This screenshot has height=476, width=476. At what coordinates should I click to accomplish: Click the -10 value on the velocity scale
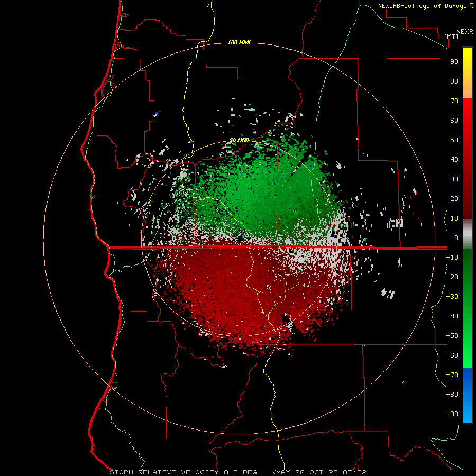tap(452, 258)
